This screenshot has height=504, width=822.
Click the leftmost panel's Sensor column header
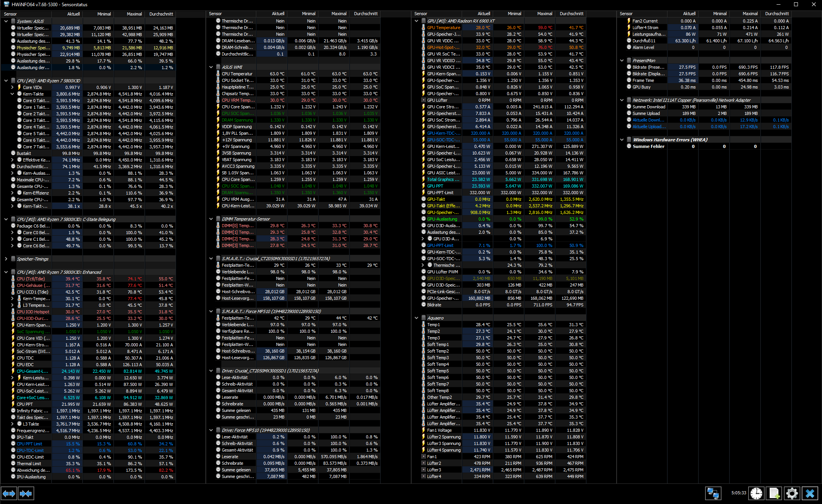(10, 14)
